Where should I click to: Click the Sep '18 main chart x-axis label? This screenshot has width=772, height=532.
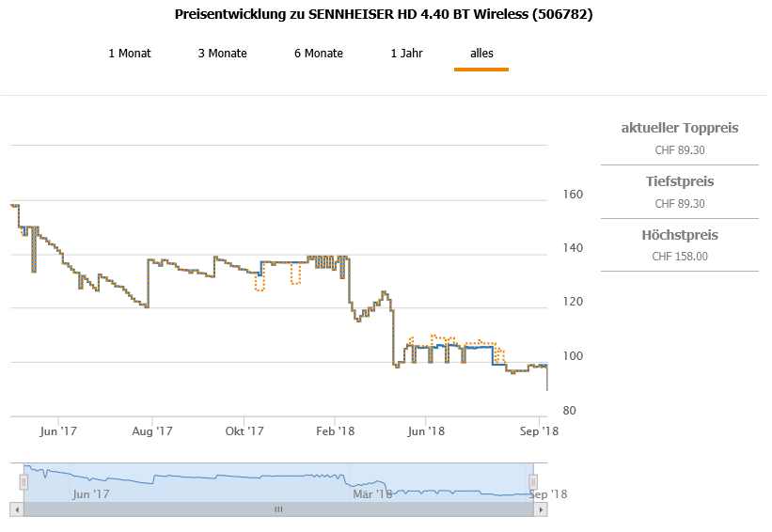(539, 431)
